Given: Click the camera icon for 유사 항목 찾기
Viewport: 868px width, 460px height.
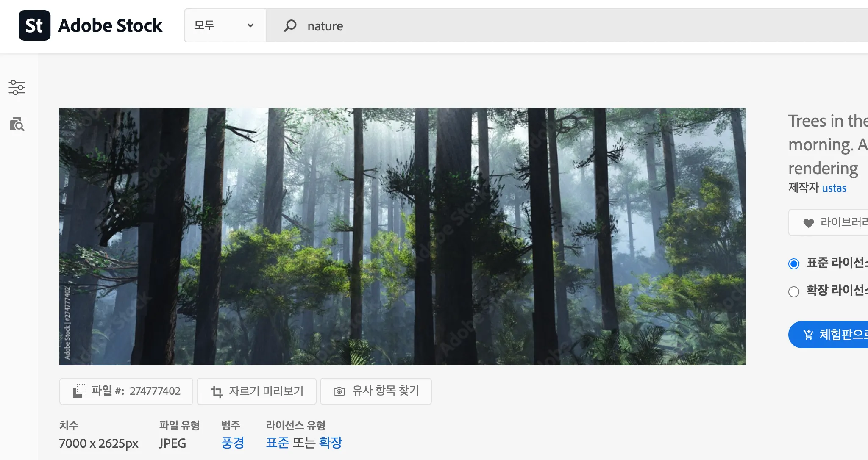Looking at the screenshot, I should (339, 391).
